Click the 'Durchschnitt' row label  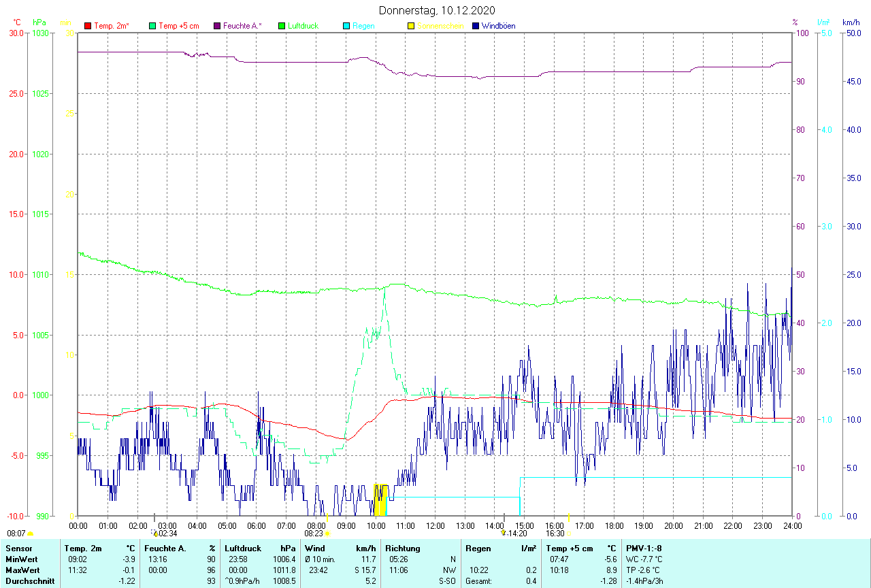coord(29,581)
